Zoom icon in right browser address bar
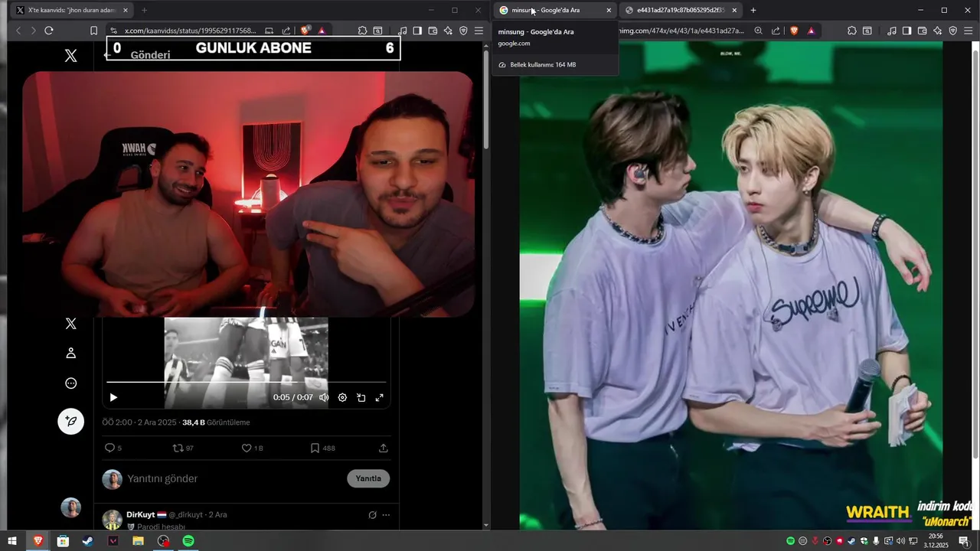Viewport: 980px width, 551px height. (x=758, y=31)
